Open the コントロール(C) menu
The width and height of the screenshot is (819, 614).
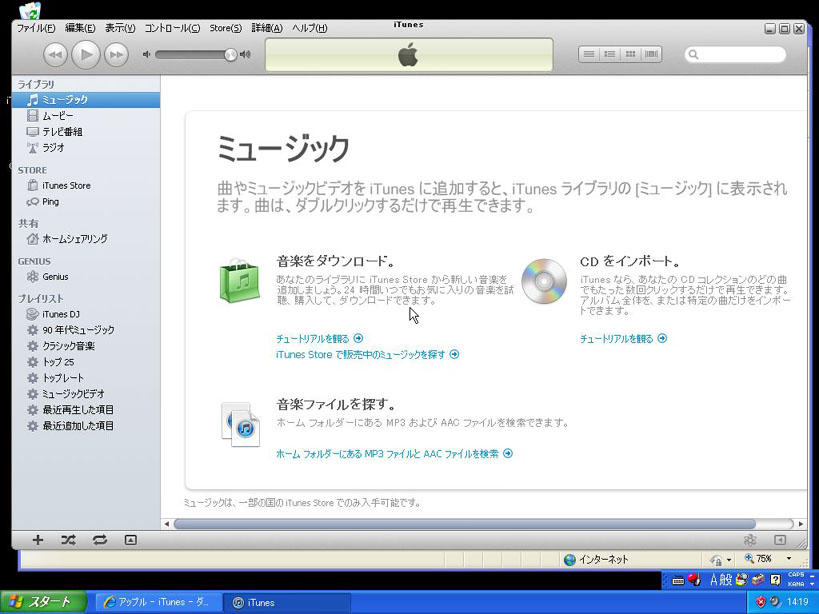172,28
